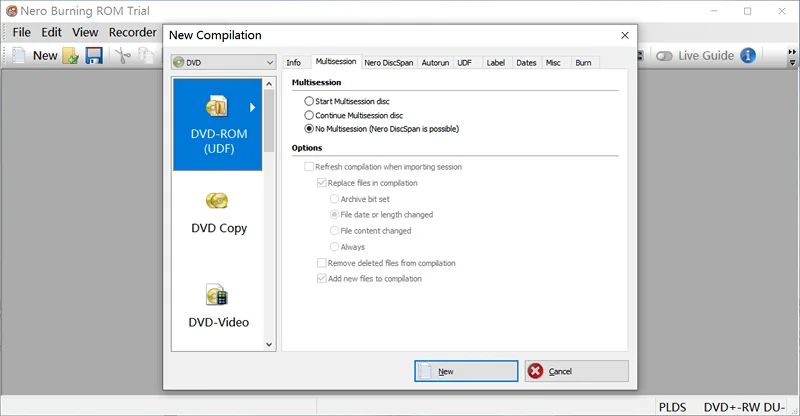Open the DVD disc type dropdown
Image resolution: width=800 pixels, height=416 pixels.
pyautogui.click(x=223, y=62)
